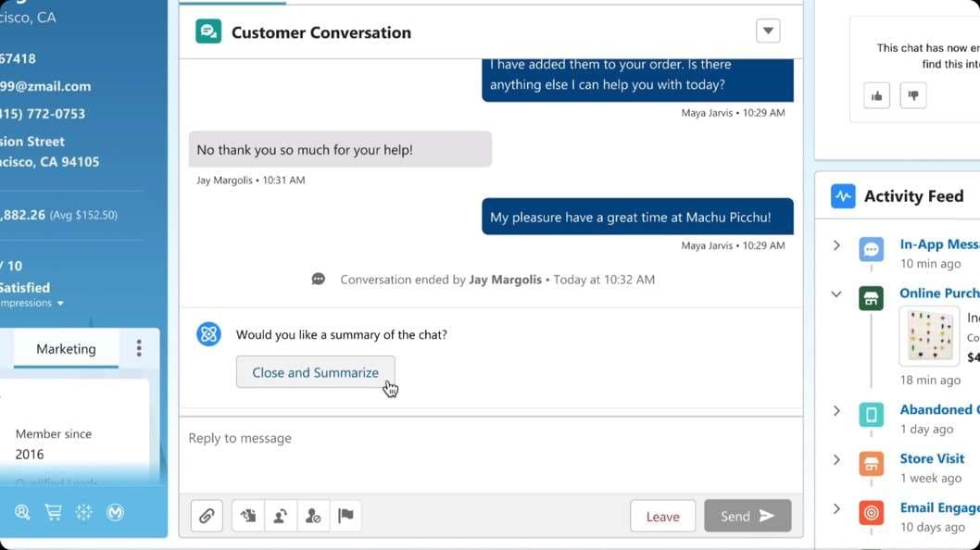The height and width of the screenshot is (550, 980).
Task: Open the three-dot menu beside Marketing
Action: pos(139,347)
